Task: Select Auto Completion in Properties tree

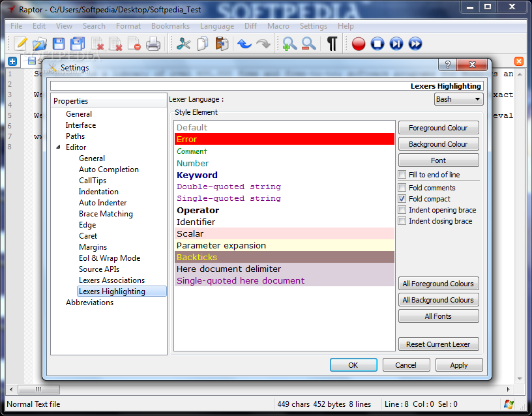Action: [x=109, y=170]
